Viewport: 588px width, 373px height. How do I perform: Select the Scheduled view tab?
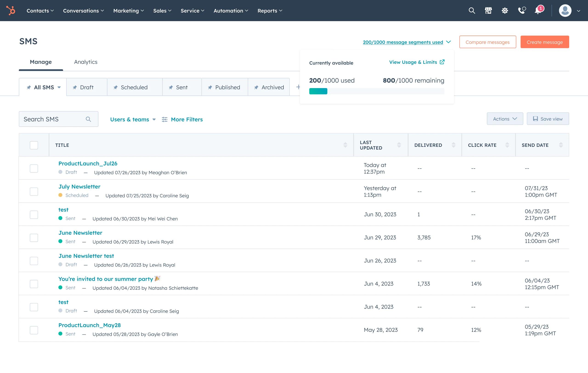[x=135, y=87]
